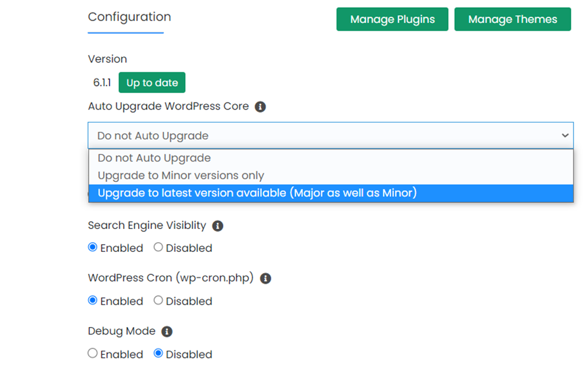Pick 'Do not Auto Upgrade' from the open list
The image size is (588, 379).
pyautogui.click(x=154, y=158)
